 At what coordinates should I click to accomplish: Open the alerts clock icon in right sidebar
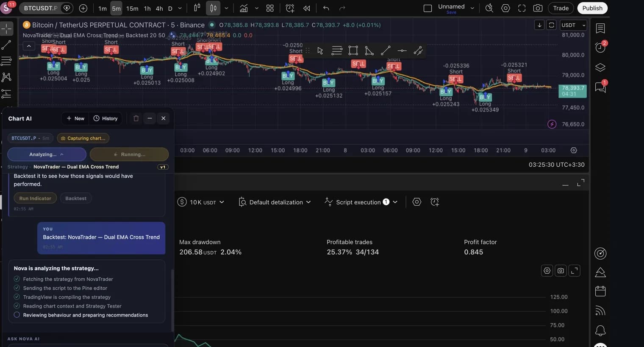click(600, 47)
